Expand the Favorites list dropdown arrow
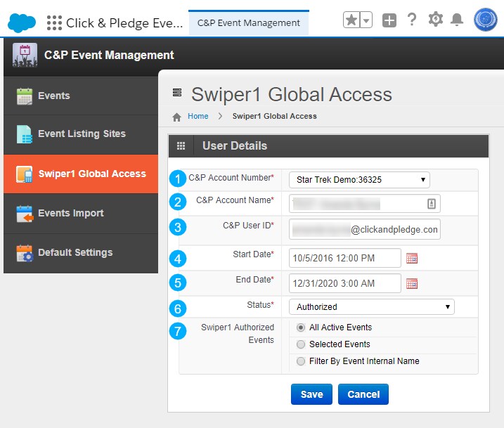 click(366, 20)
